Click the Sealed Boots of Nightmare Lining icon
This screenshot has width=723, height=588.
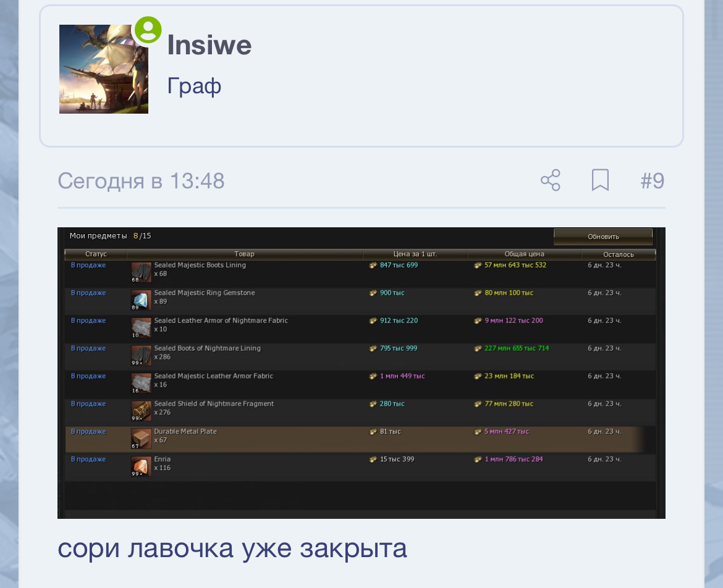141,355
